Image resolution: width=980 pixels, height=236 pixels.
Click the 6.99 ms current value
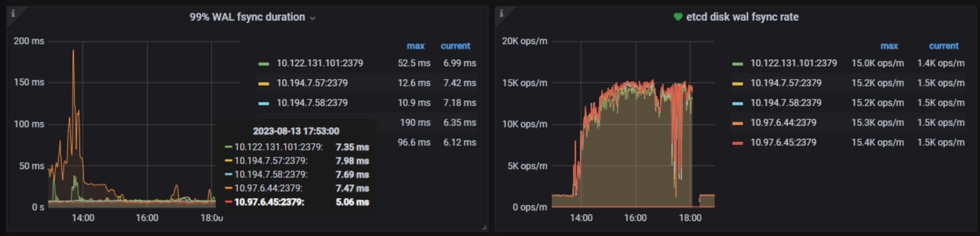[x=460, y=63]
